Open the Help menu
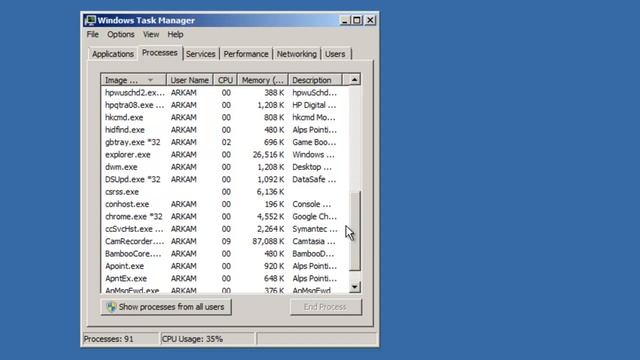Viewport: 640px width, 360px height. coord(175,34)
